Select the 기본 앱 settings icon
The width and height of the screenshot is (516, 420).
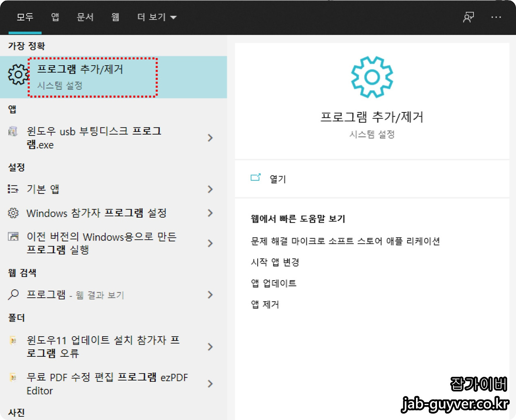(12, 189)
